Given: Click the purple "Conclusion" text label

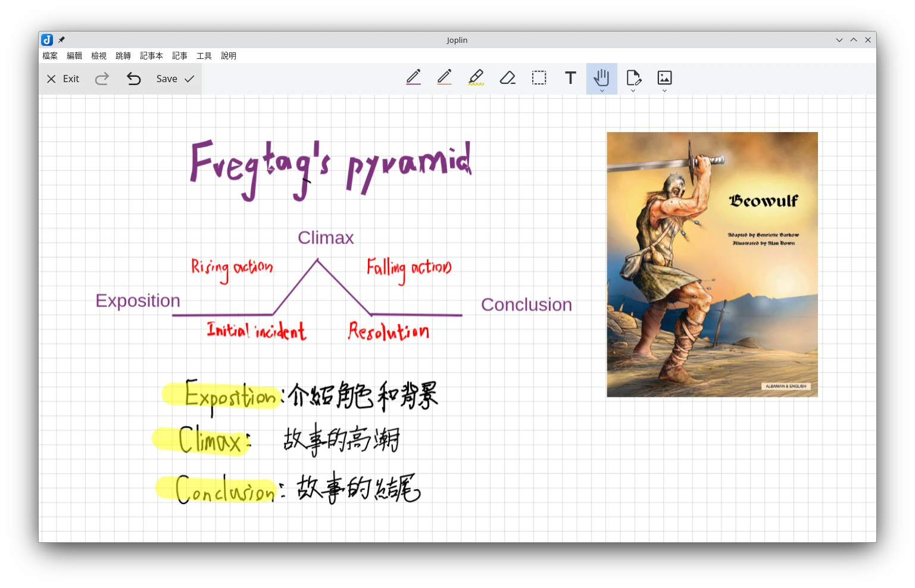Looking at the screenshot, I should (x=526, y=304).
